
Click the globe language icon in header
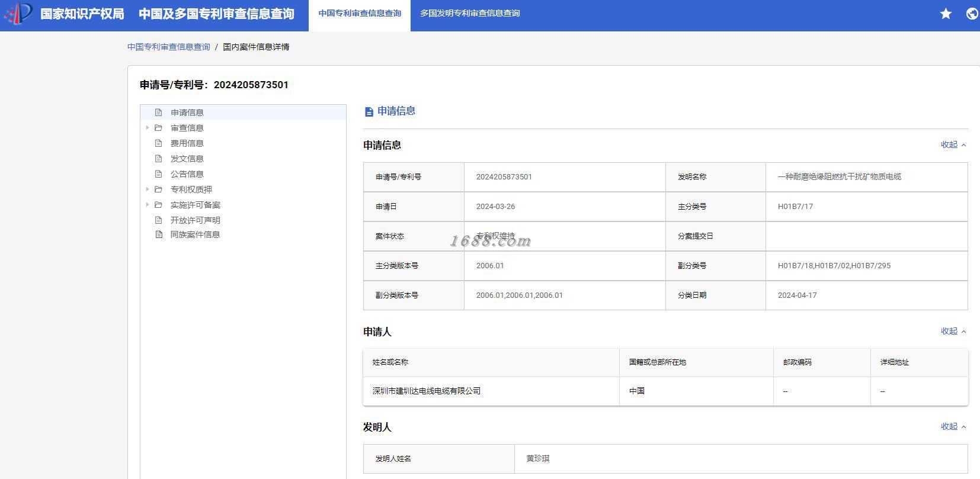972,14
